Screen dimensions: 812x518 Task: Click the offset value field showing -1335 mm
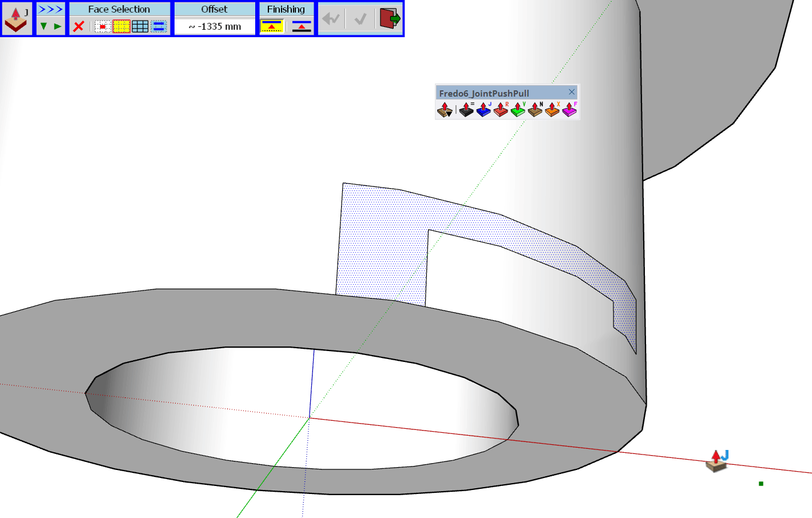[x=215, y=26]
